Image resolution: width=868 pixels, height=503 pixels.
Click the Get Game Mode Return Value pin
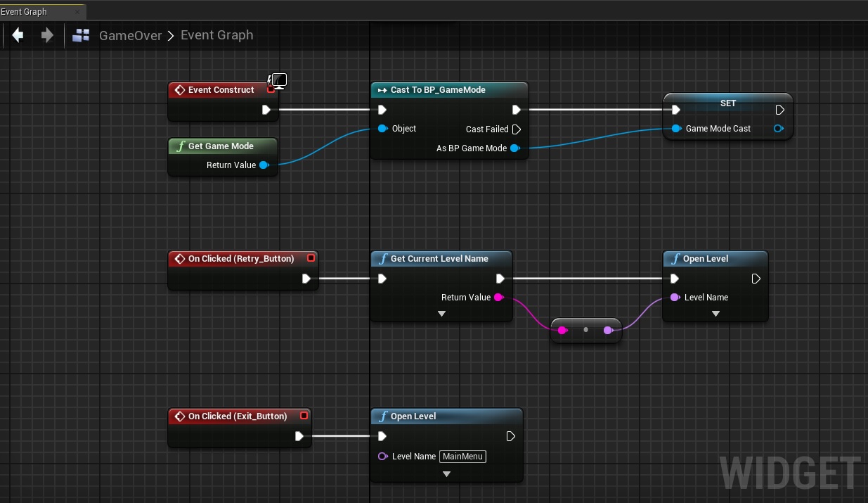264,165
